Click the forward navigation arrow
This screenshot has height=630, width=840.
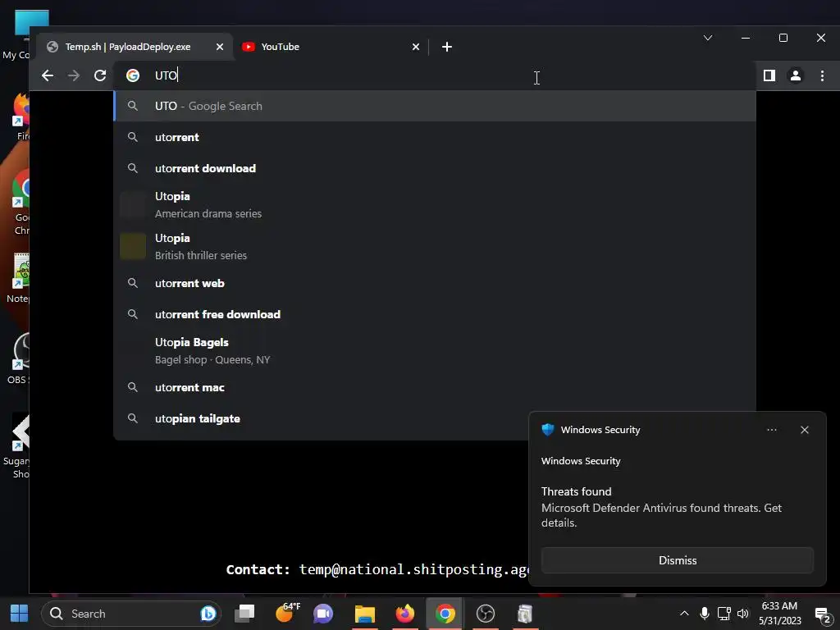pyautogui.click(x=73, y=75)
